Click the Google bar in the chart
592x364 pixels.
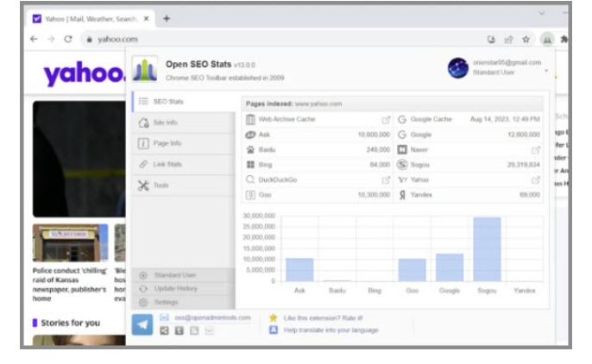(450, 267)
